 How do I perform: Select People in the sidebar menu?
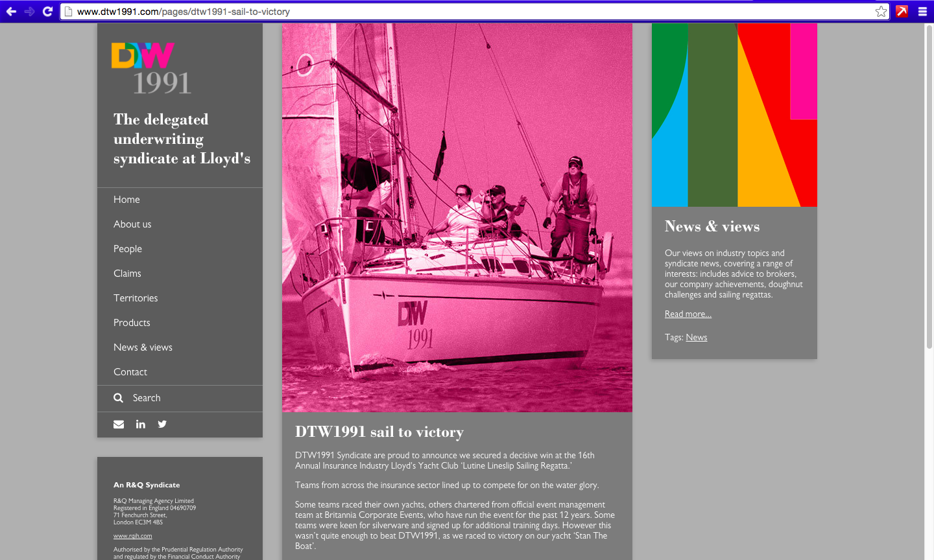coord(128,249)
